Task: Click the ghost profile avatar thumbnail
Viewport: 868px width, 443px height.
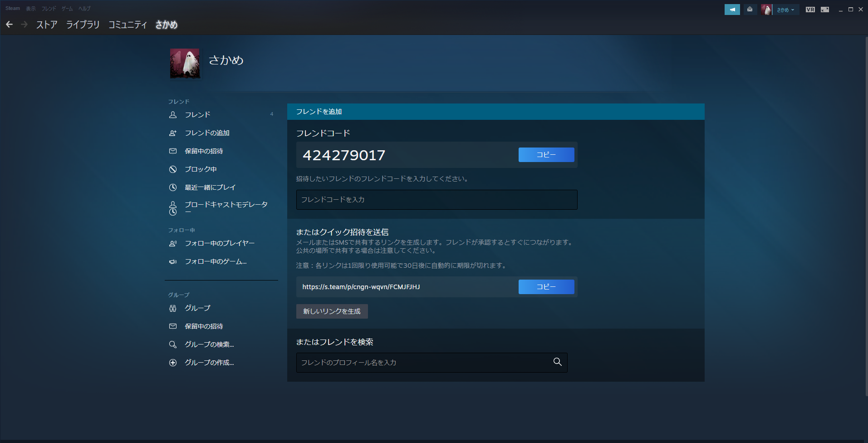Action: (185, 64)
